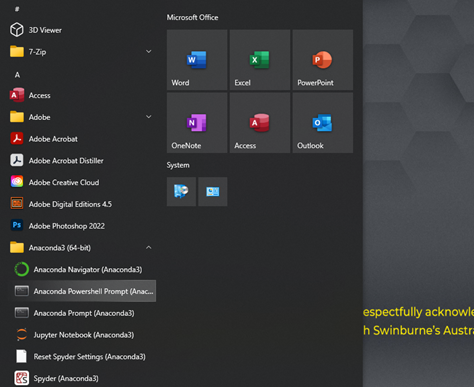The image size is (474, 387).
Task: Click the Adobe folder icon
Action: [x=17, y=117]
